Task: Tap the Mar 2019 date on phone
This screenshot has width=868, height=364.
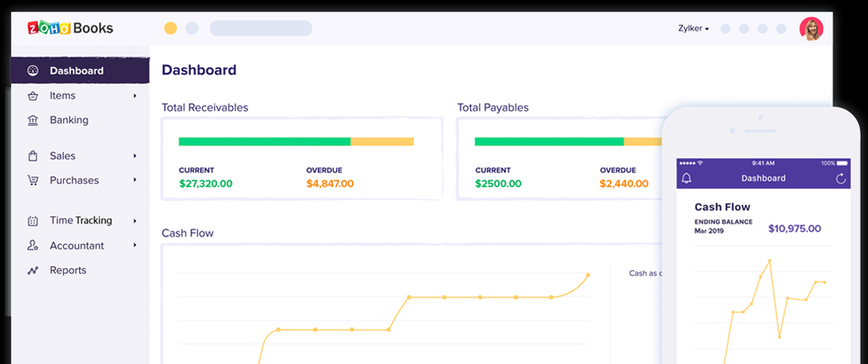Action: tap(709, 231)
